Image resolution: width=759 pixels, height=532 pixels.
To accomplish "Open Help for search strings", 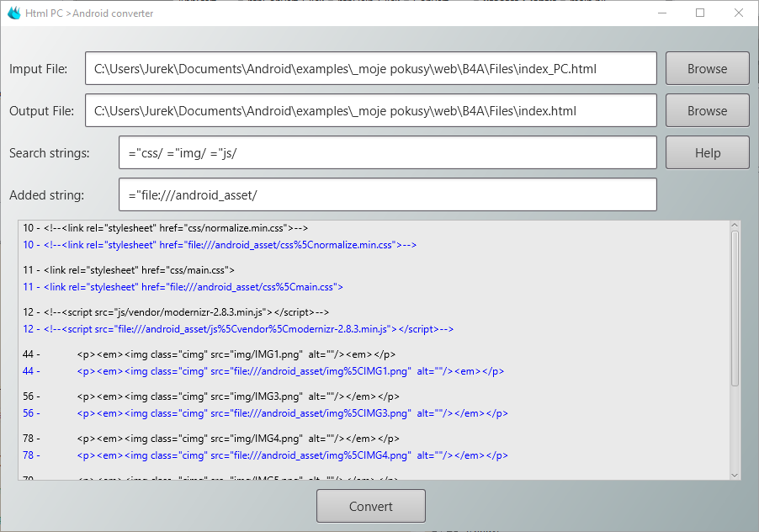I will pos(707,152).
